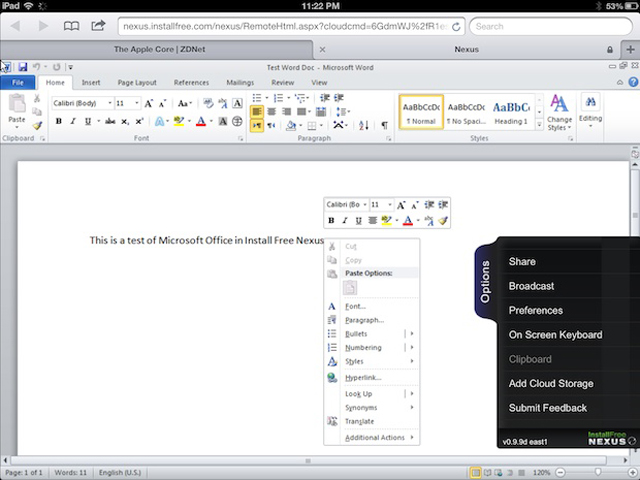The width and height of the screenshot is (640, 480).
Task: Select Share in the Nexus Options panel
Action: (522, 261)
